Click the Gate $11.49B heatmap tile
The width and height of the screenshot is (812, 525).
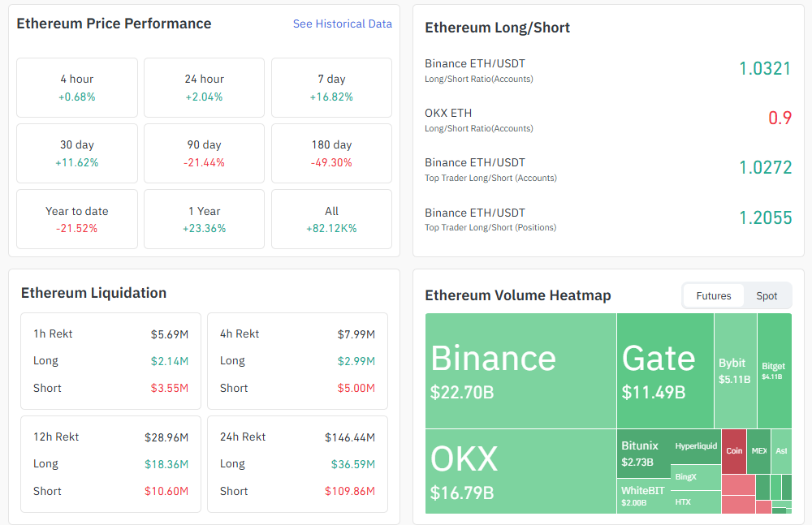tap(665, 371)
